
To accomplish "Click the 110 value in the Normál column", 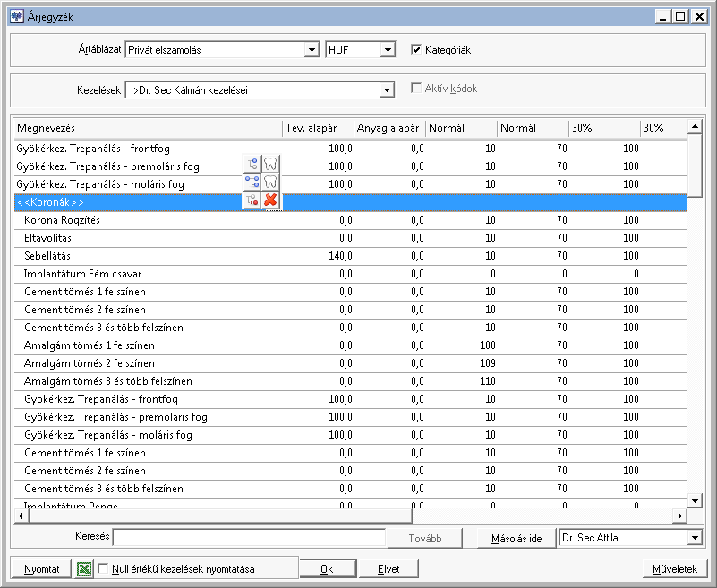I will [488, 381].
